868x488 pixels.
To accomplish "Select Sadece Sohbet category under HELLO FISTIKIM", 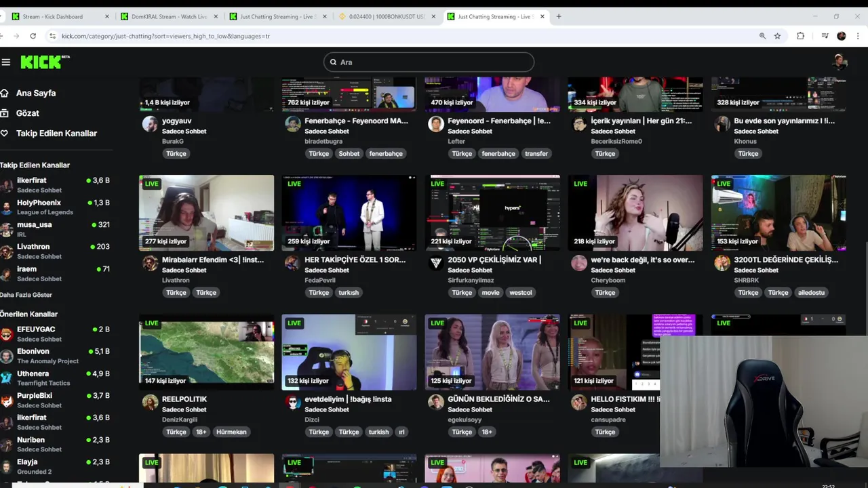I will pos(613,409).
